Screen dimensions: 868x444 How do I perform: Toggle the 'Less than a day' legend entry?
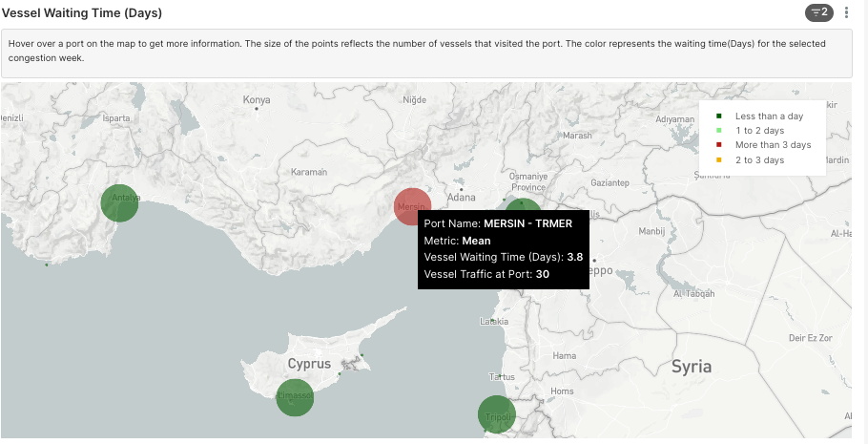click(759, 116)
